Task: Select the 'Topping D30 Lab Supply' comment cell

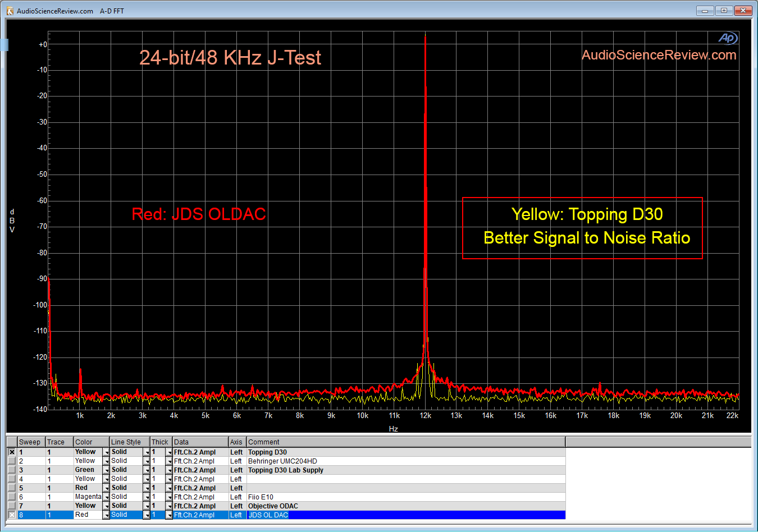Action: pos(406,470)
